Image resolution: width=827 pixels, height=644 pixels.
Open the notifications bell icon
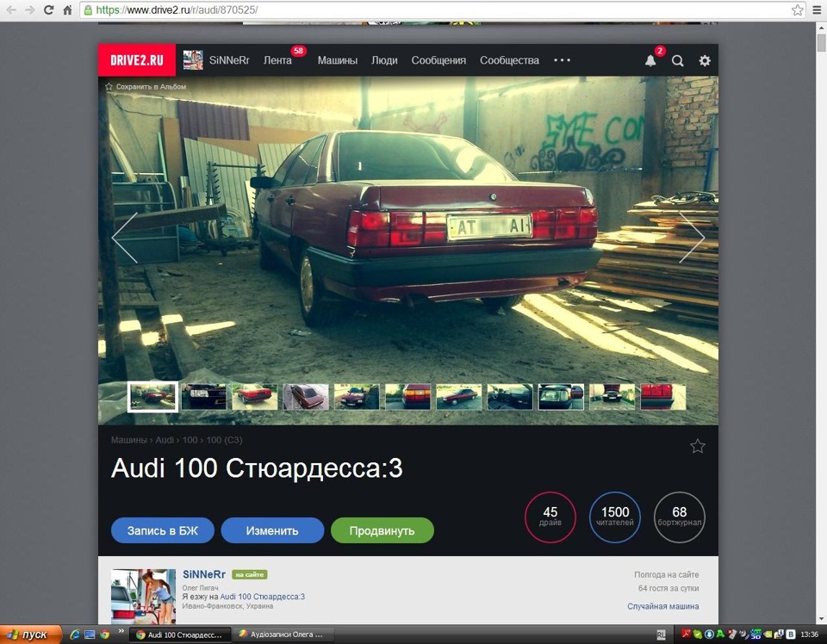[x=651, y=60]
